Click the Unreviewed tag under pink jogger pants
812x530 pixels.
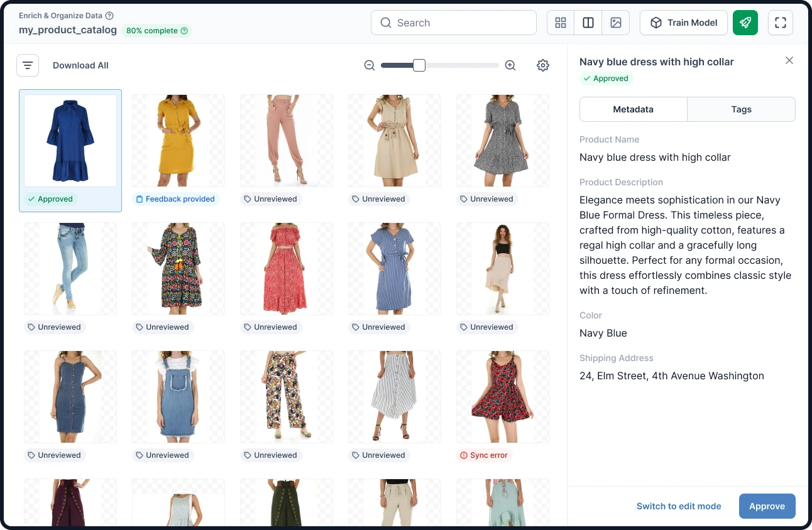click(271, 199)
